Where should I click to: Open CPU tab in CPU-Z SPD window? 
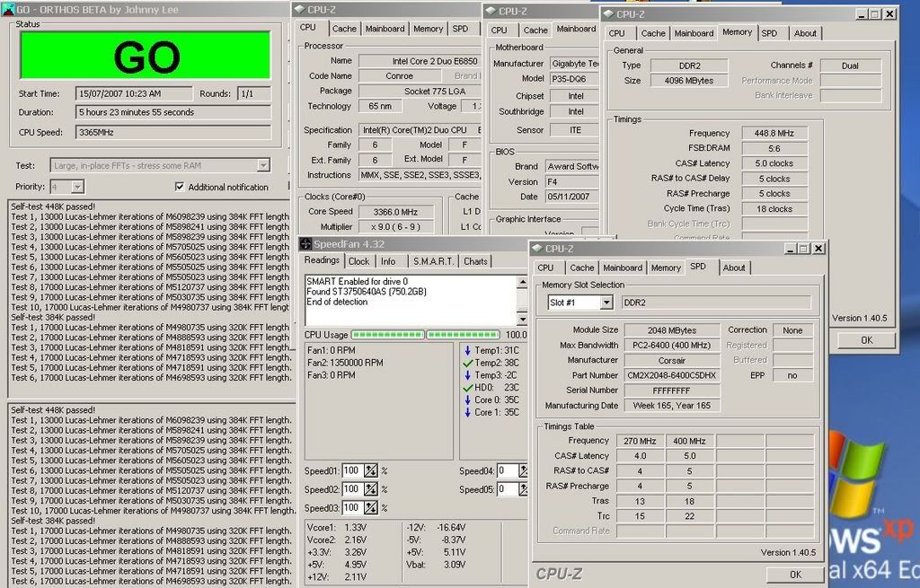[x=545, y=268]
